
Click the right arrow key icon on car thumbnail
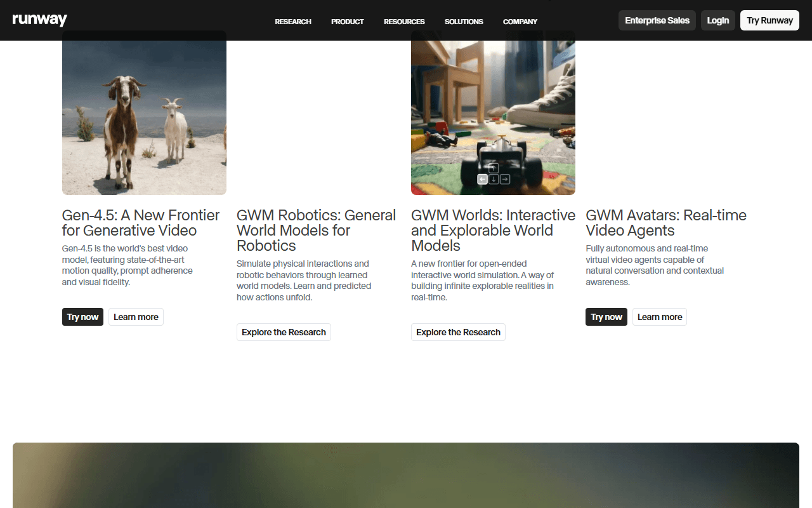(505, 180)
